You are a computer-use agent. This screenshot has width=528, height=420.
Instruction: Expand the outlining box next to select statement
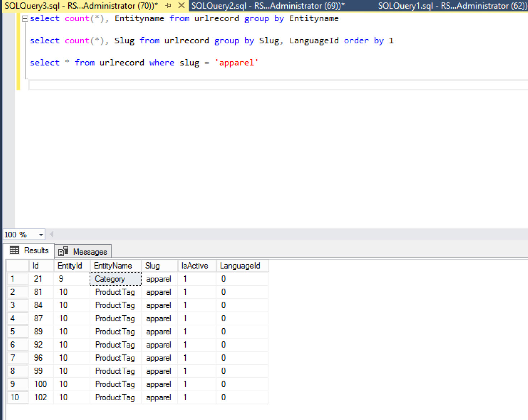tap(25, 18)
